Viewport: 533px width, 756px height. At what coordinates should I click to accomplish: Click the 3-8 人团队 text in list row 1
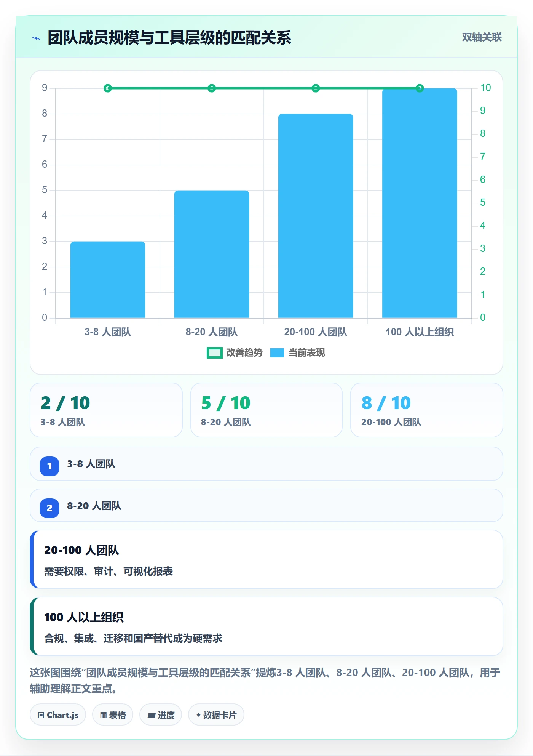91,464
